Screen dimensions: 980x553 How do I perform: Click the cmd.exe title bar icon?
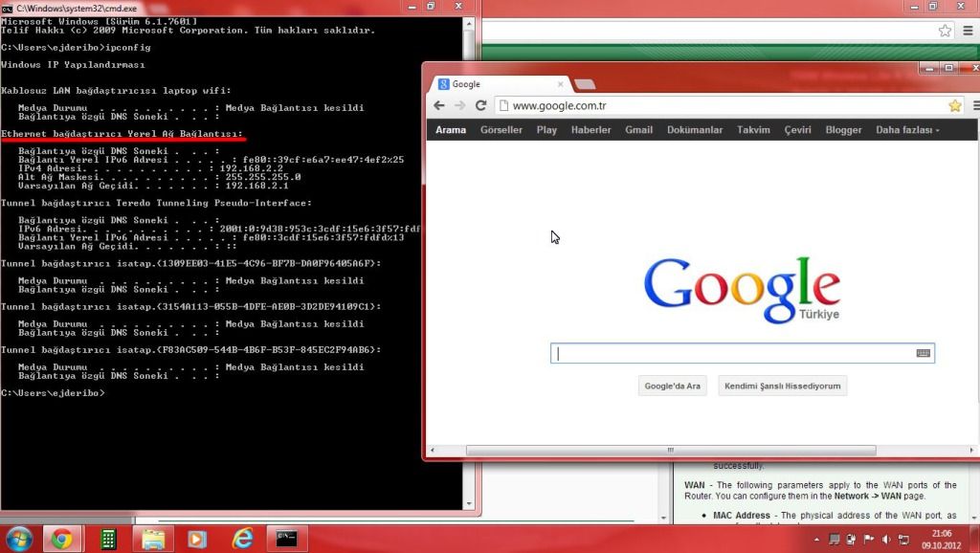[x=8, y=8]
